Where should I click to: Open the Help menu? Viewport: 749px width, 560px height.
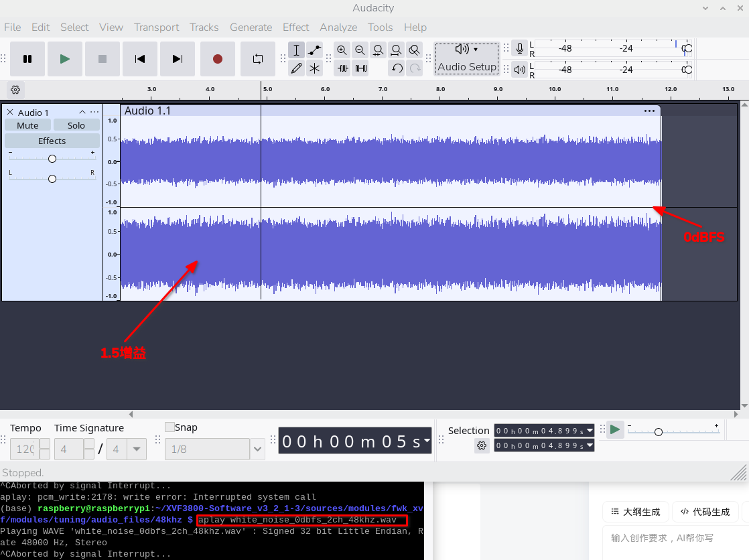tap(415, 27)
